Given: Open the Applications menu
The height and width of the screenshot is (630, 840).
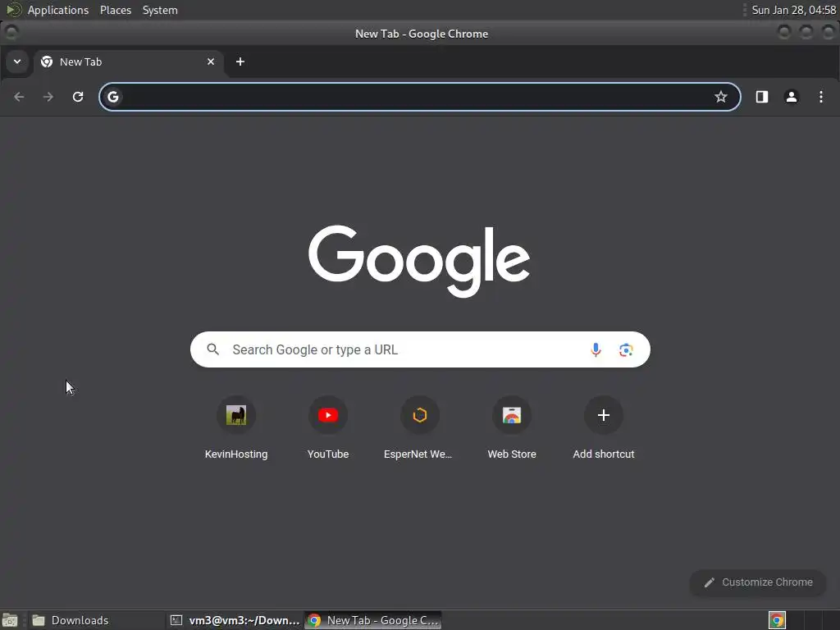Looking at the screenshot, I should pos(58,10).
